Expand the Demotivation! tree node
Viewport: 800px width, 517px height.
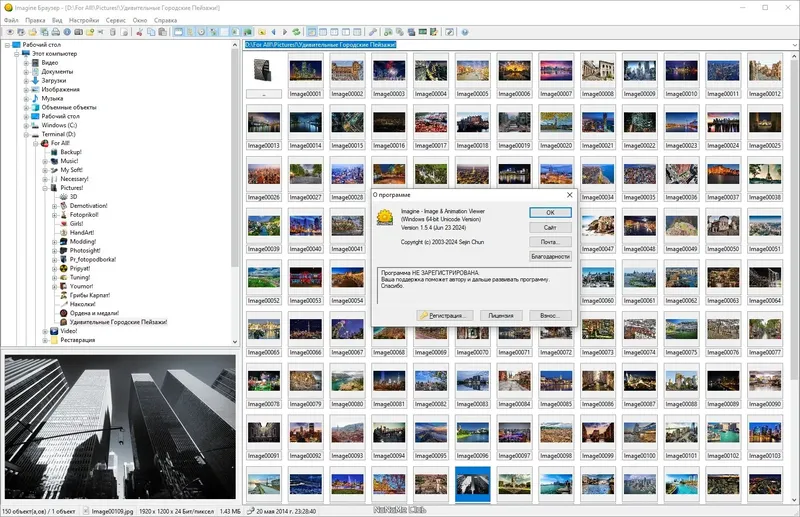[x=54, y=206]
